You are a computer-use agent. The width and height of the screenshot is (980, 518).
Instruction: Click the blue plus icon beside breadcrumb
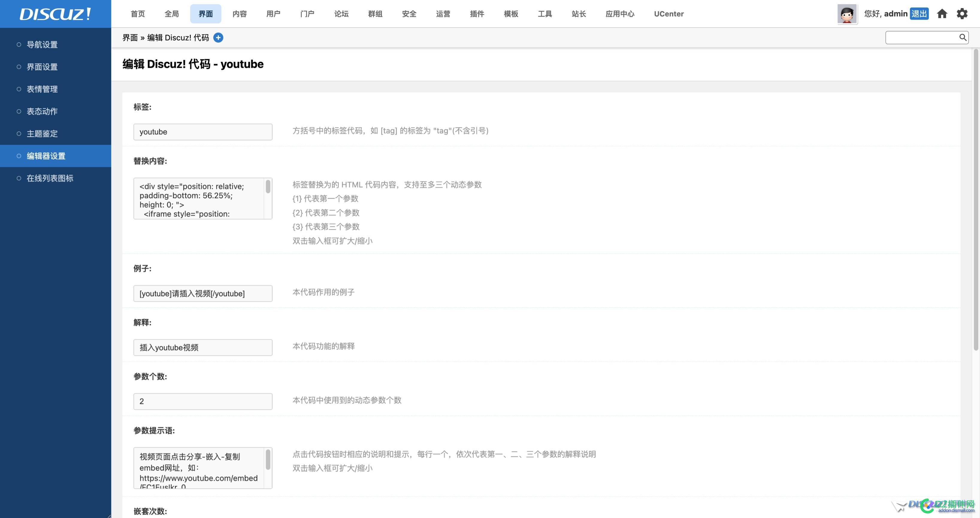coord(218,38)
